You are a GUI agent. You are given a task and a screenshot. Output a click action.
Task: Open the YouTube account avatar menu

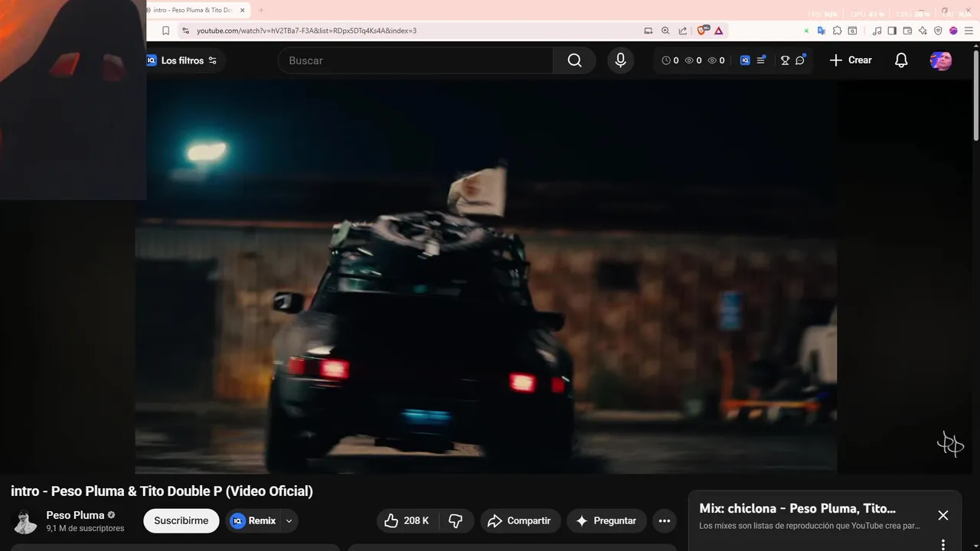[x=941, y=61]
